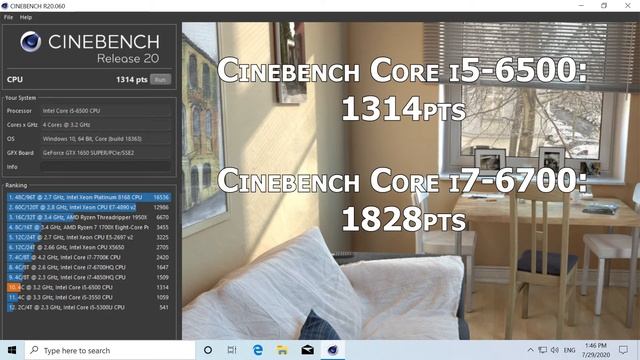The height and width of the screenshot is (360, 640).
Task: Show hidden system tray icons
Action: pyautogui.click(x=530, y=350)
